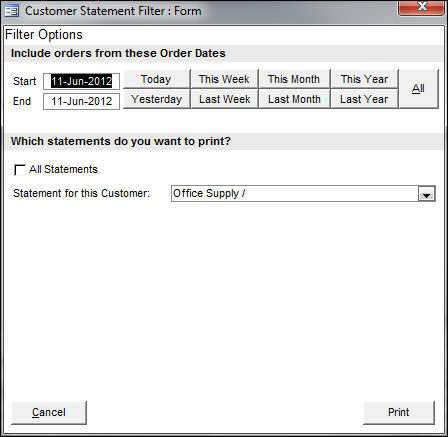Set range to This Month
The image size is (448, 437).
[x=294, y=79]
